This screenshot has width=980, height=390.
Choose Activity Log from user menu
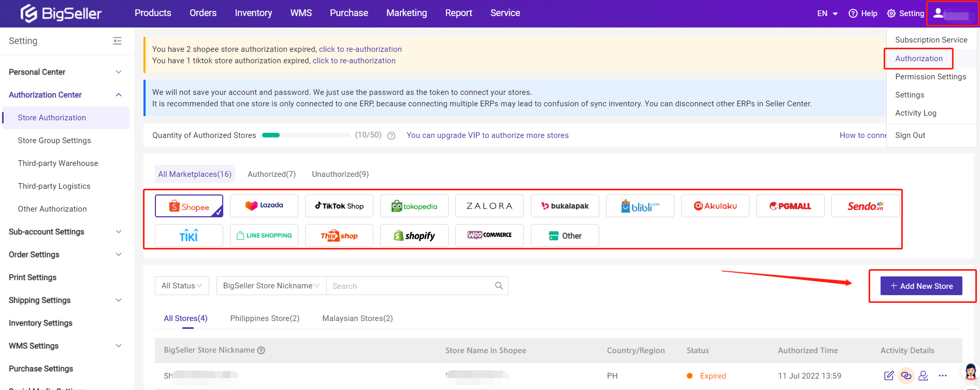[916, 113]
